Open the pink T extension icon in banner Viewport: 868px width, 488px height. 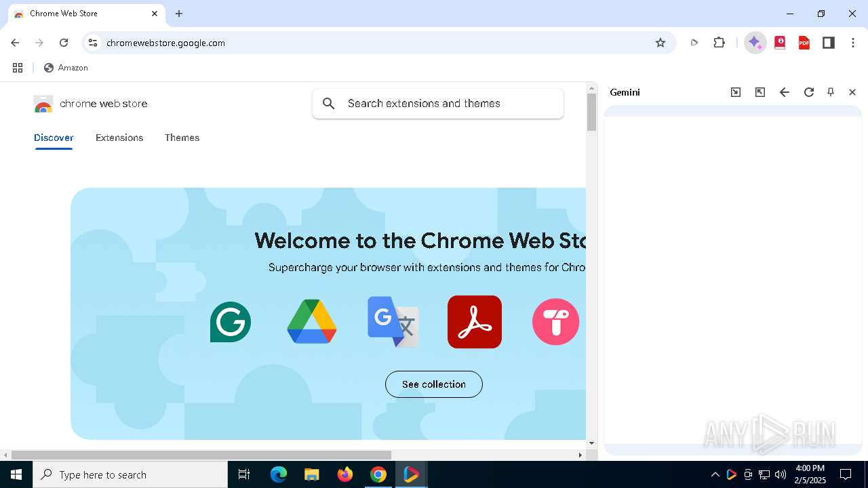pyautogui.click(x=556, y=322)
